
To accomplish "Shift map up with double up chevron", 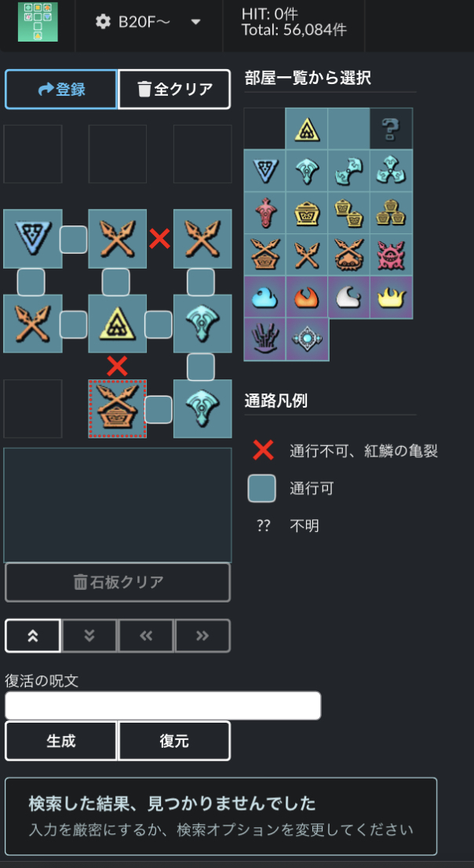I will pos(33,635).
